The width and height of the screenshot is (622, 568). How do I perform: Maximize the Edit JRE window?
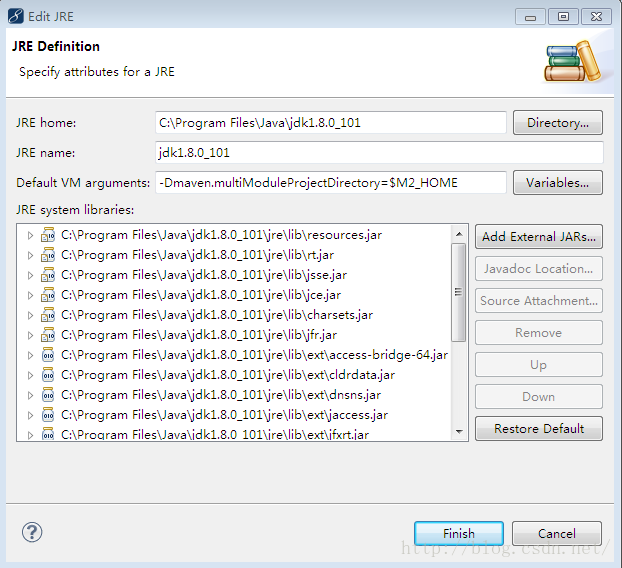point(563,17)
